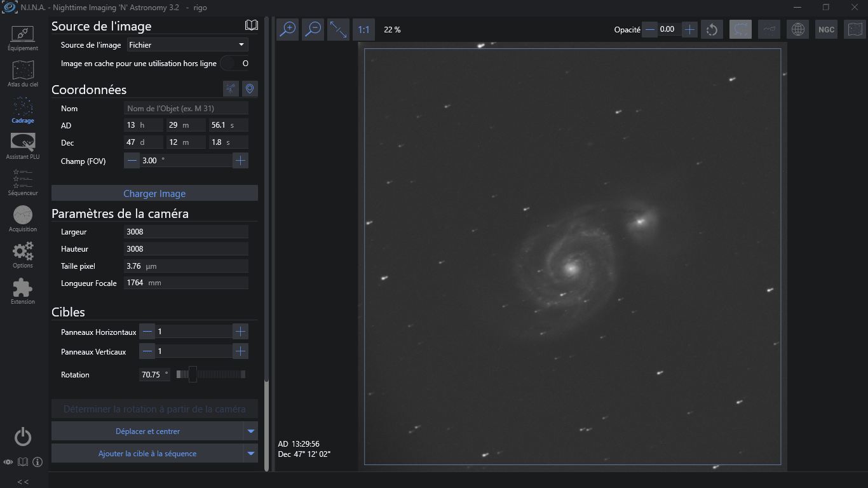
Task: Click the Champ (FOV) value field
Action: 186,161
